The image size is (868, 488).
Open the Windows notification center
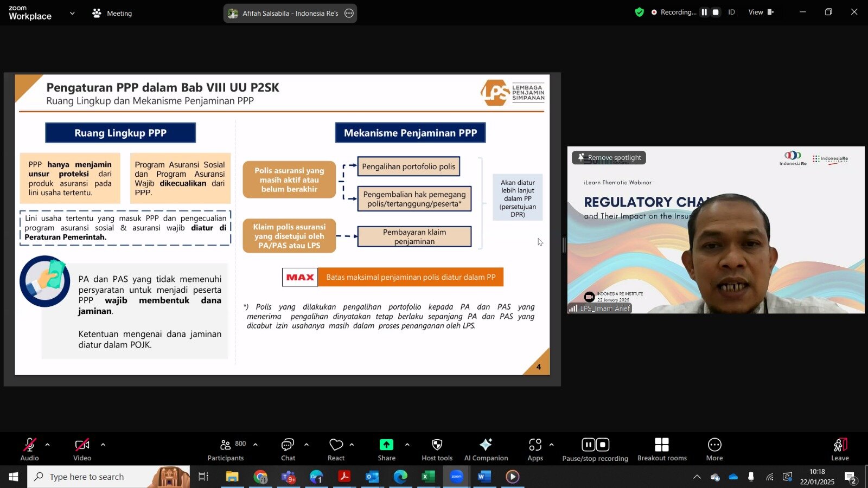point(850,477)
